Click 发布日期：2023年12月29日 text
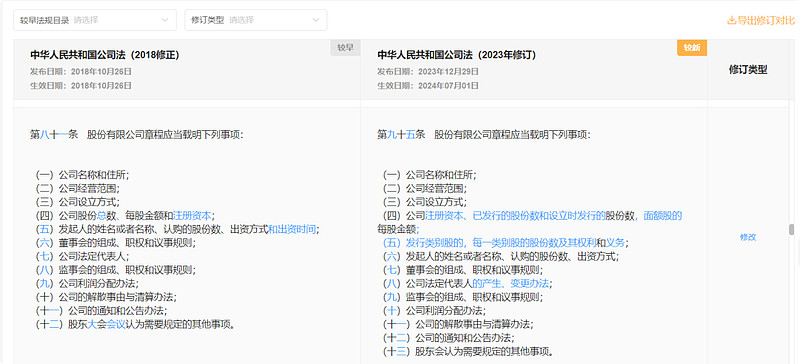 click(x=428, y=71)
